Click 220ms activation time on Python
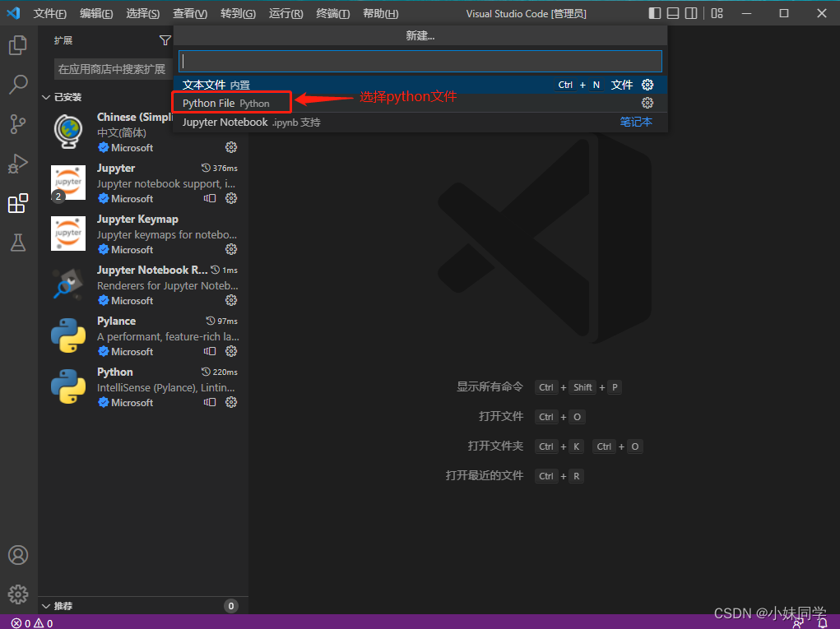The image size is (840, 629). 220,372
